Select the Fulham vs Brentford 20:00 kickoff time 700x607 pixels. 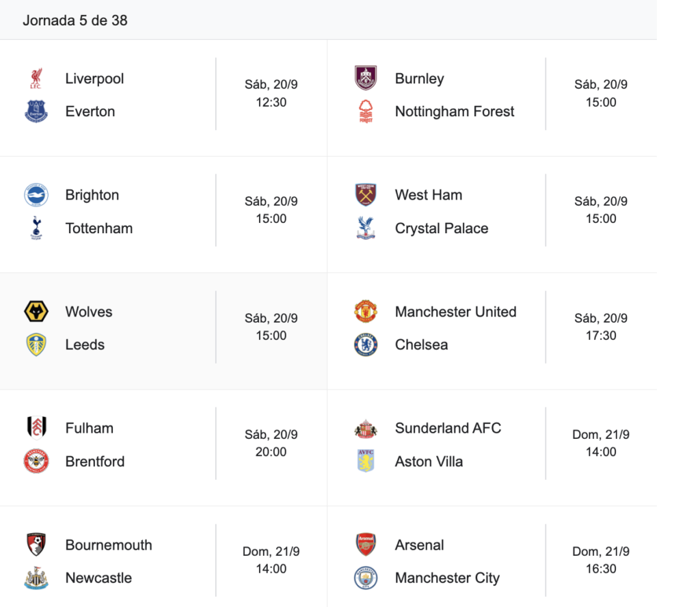pyautogui.click(x=271, y=452)
